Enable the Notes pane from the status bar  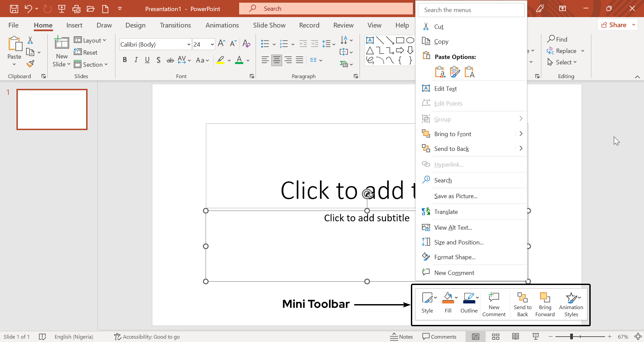click(401, 337)
